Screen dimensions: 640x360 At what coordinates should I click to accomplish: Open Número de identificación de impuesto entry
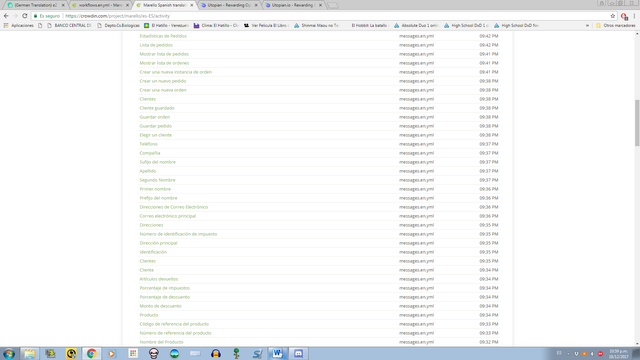[178, 234]
